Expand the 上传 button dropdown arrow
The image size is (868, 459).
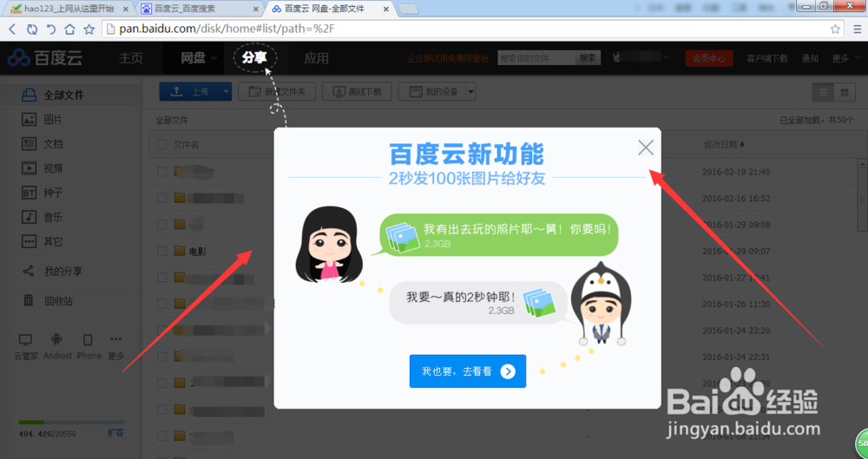coord(227,91)
